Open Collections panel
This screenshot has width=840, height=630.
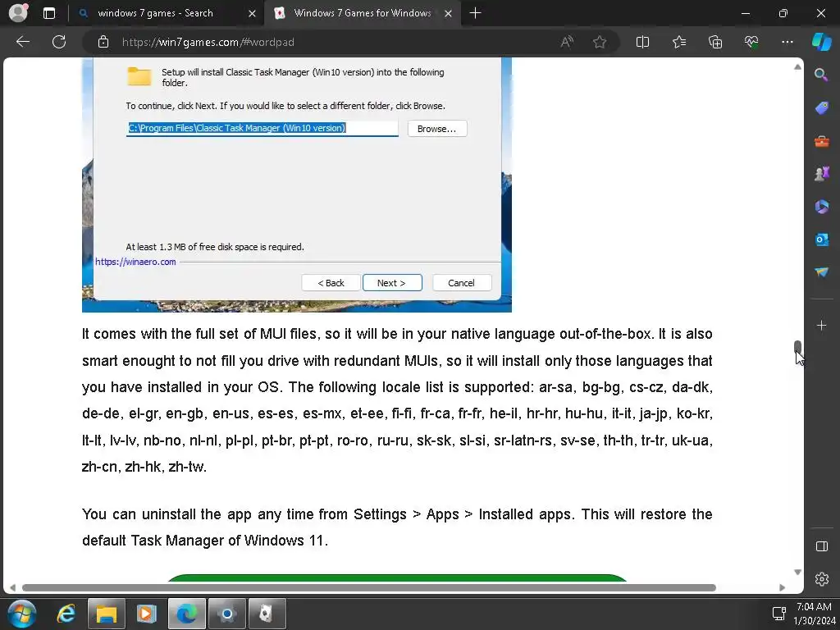715,42
